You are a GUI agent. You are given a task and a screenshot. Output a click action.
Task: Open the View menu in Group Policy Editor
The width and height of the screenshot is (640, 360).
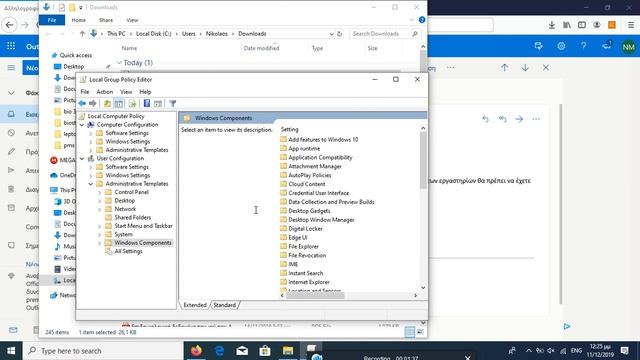click(126, 92)
